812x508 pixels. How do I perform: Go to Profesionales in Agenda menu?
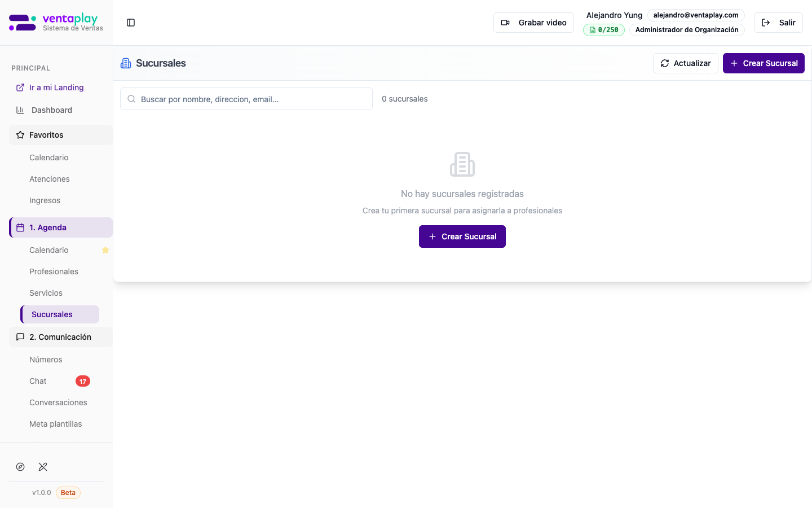point(54,271)
